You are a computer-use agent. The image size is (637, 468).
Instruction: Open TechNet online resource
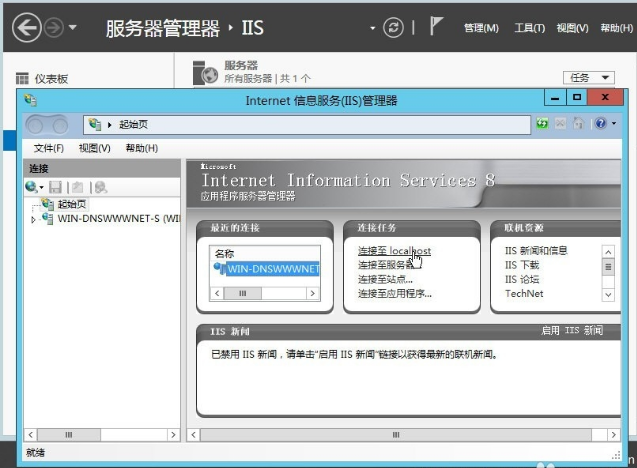tap(524, 294)
